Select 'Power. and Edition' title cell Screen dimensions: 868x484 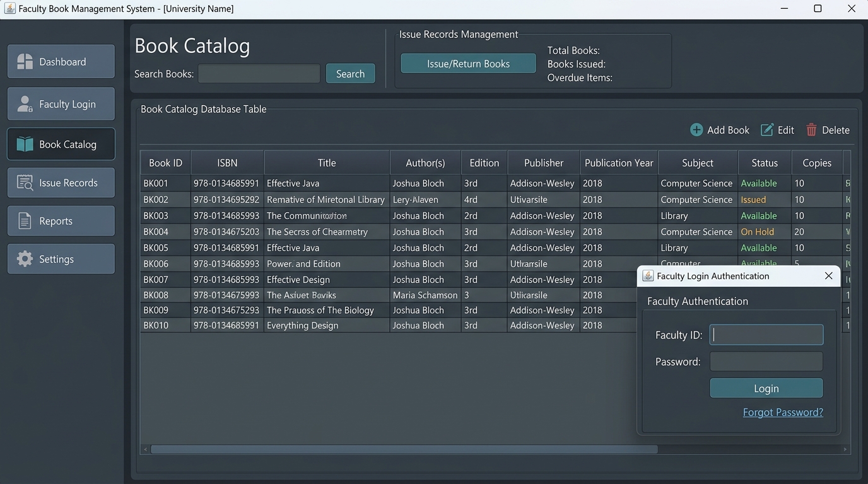point(327,264)
